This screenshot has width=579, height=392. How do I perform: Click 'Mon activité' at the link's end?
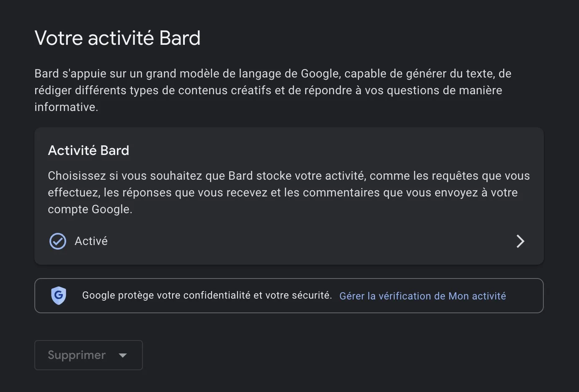[x=477, y=296]
